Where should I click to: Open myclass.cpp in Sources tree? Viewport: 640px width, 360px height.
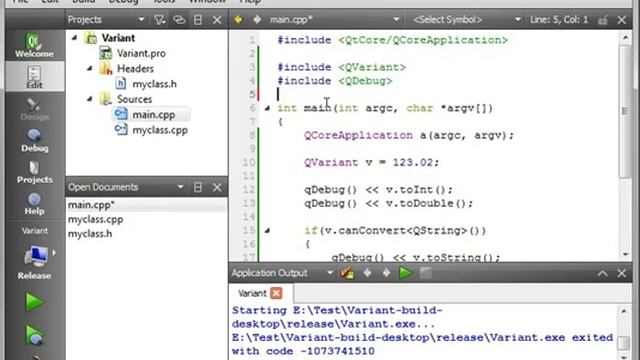pos(159,130)
